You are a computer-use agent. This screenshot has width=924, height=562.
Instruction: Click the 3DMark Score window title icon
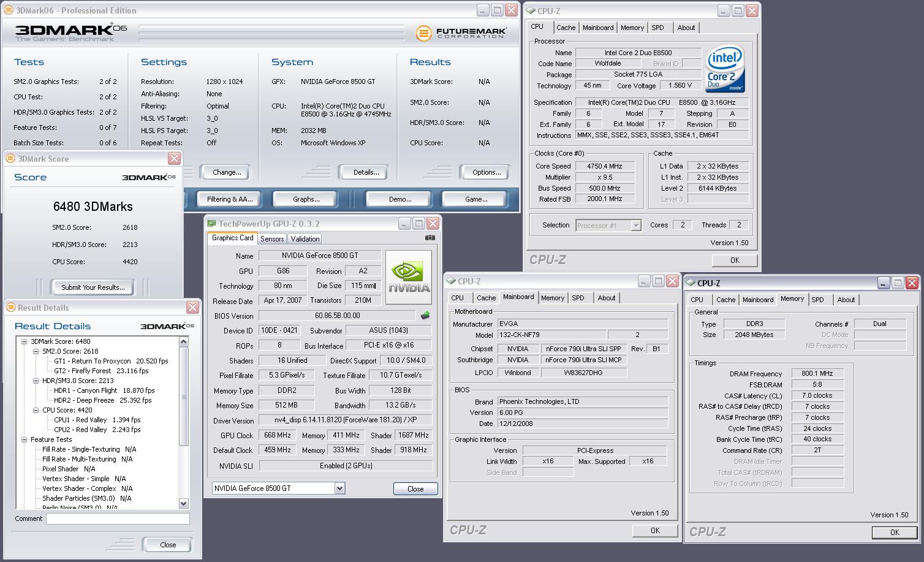tap(11, 159)
